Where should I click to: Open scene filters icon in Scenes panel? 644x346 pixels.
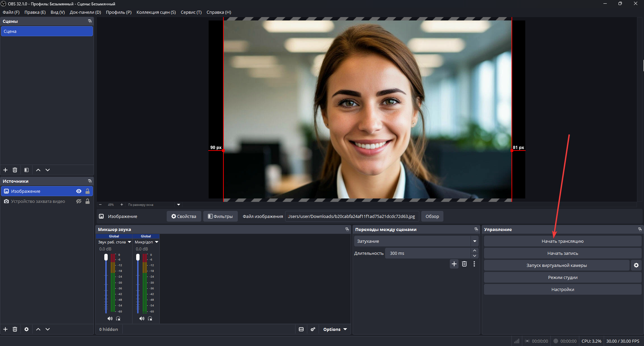(26, 170)
